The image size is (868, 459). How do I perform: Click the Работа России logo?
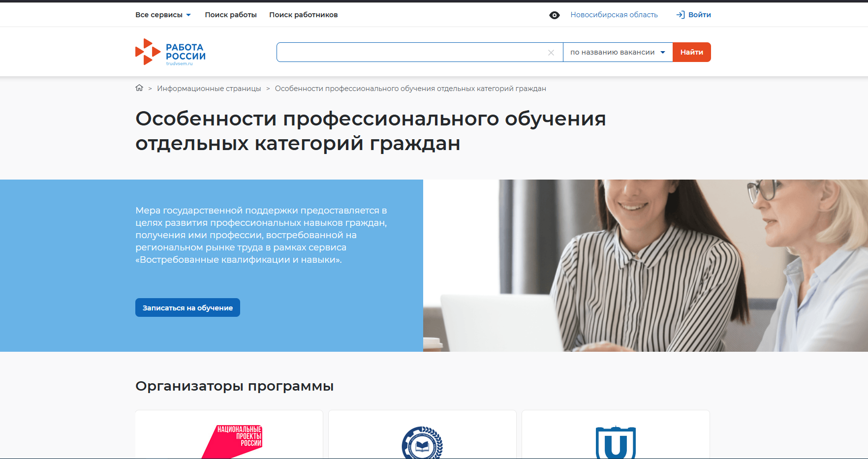[170, 52]
